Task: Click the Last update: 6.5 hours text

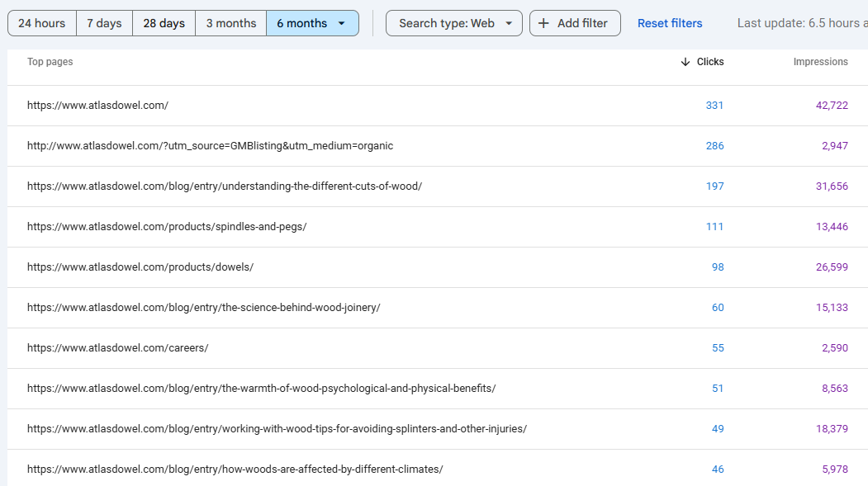Action: tap(802, 23)
